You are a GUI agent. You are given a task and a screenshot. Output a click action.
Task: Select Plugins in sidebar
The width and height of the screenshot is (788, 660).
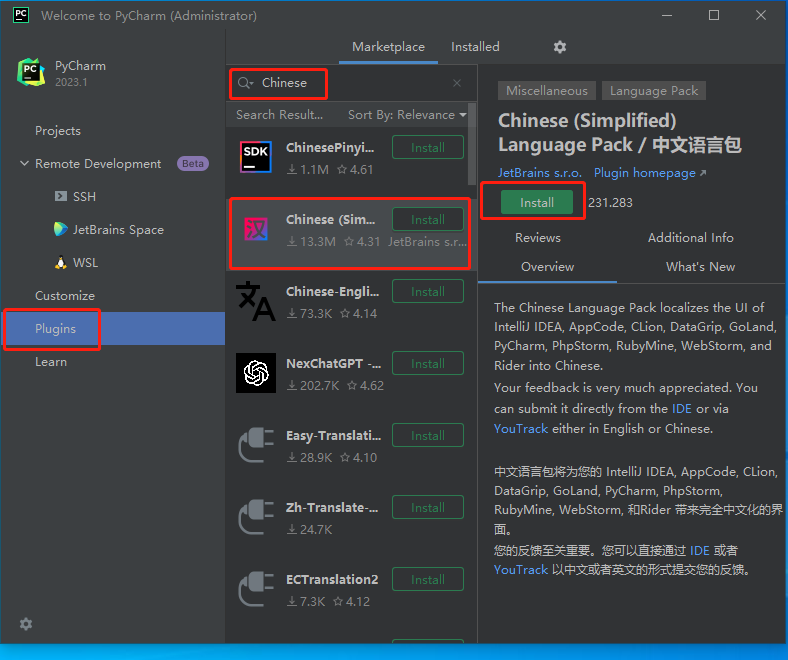113,328
